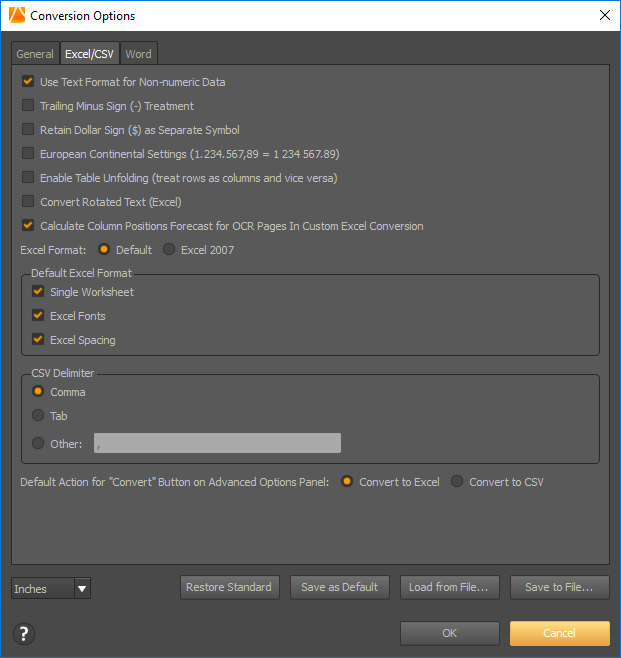Screen dimensions: 621x658
Task: Enable Trailing Minus Sign Treatment
Action: (x=28, y=105)
